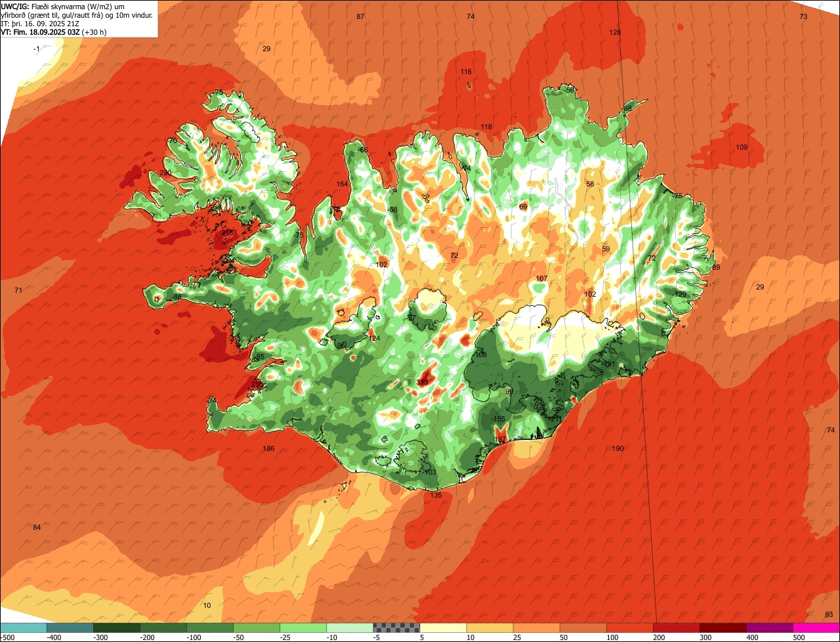Image resolution: width=840 pixels, height=642 pixels.
Task: Select the '89' value on the east coast
Action: coord(716,267)
